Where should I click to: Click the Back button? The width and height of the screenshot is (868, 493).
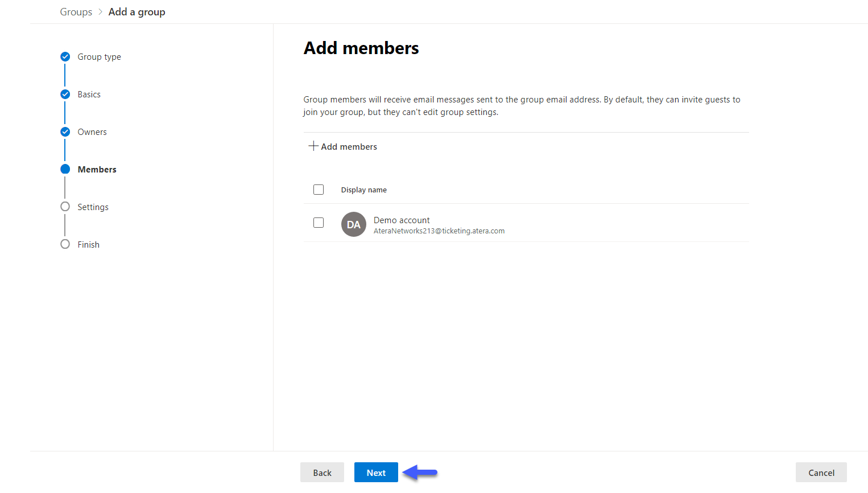point(322,473)
